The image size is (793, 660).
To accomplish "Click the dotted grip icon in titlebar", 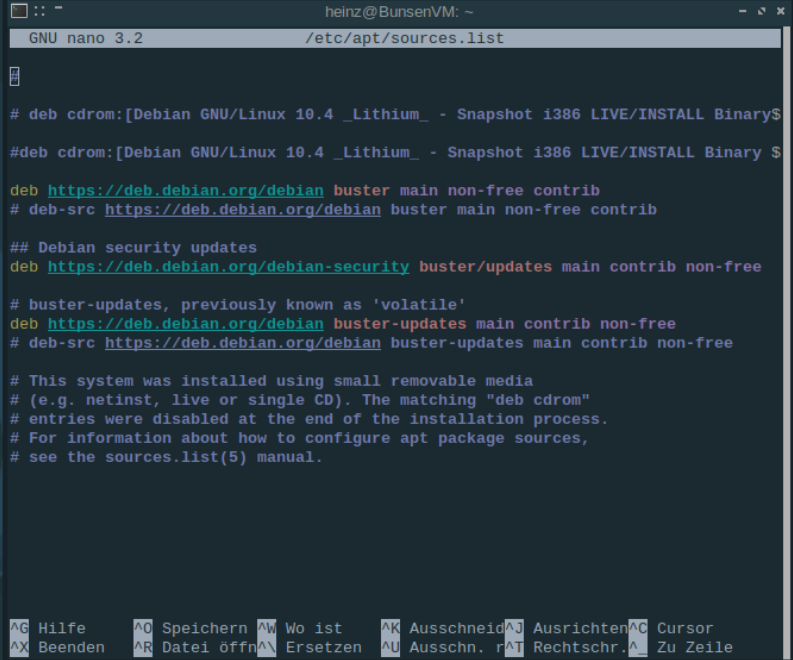I will pos(39,11).
